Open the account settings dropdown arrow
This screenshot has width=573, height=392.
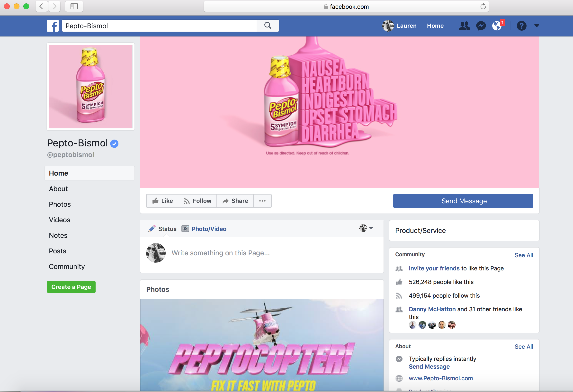click(x=537, y=26)
